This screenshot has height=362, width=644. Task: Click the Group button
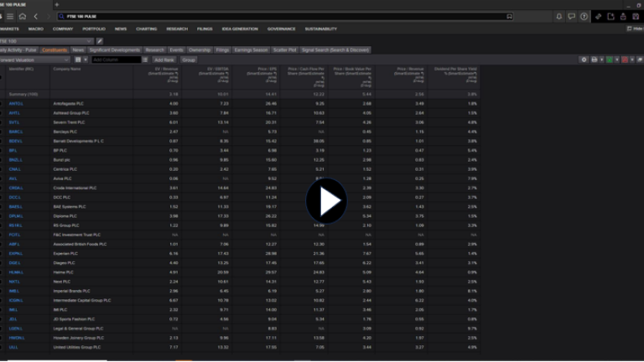pos(189,59)
